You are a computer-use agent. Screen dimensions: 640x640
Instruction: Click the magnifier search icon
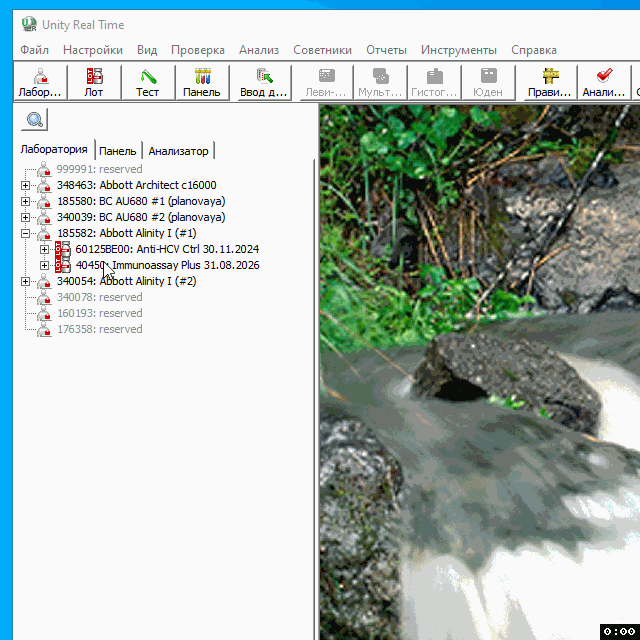[35, 120]
